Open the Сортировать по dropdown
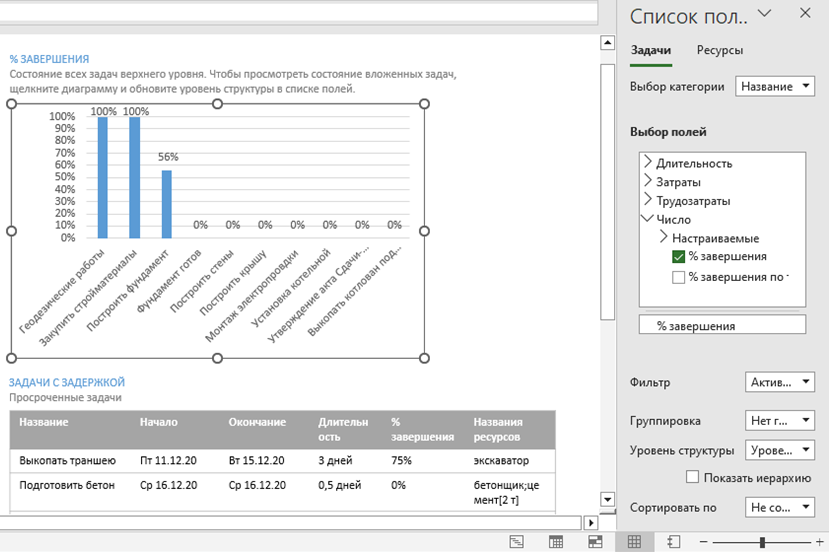 779,507
